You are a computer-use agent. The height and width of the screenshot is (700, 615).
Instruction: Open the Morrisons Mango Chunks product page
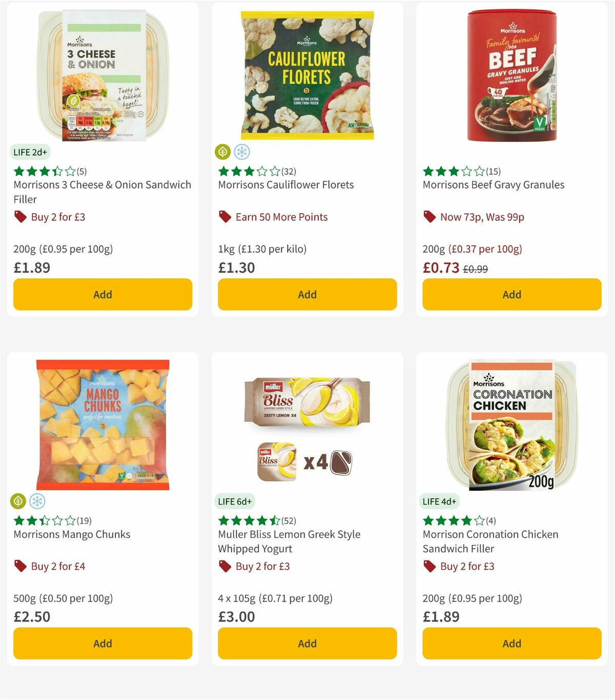click(71, 534)
